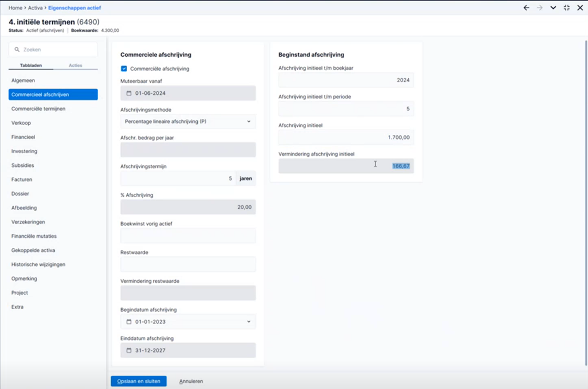Click the back arrow navigation icon
588x389 pixels.
tap(526, 8)
